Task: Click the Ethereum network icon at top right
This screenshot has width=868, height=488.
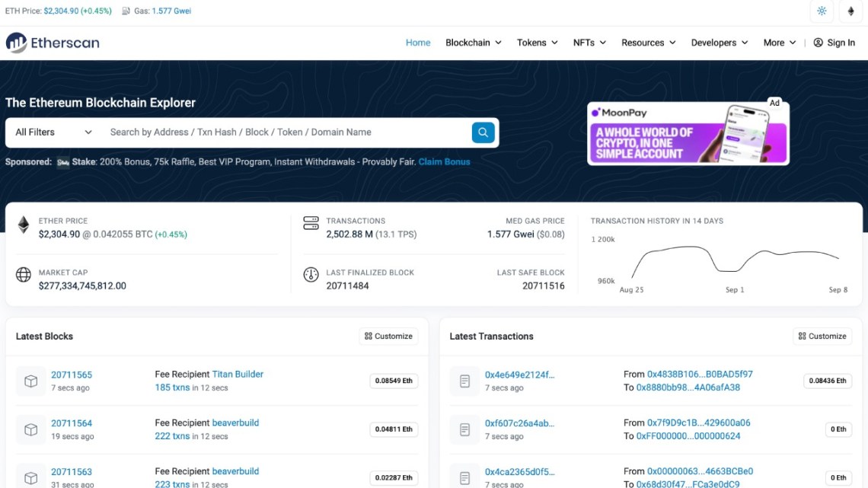Action: coord(850,11)
